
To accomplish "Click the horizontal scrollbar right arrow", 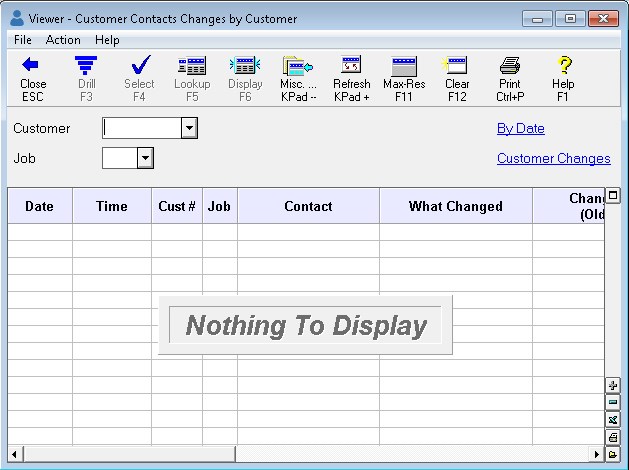I will (x=598, y=453).
